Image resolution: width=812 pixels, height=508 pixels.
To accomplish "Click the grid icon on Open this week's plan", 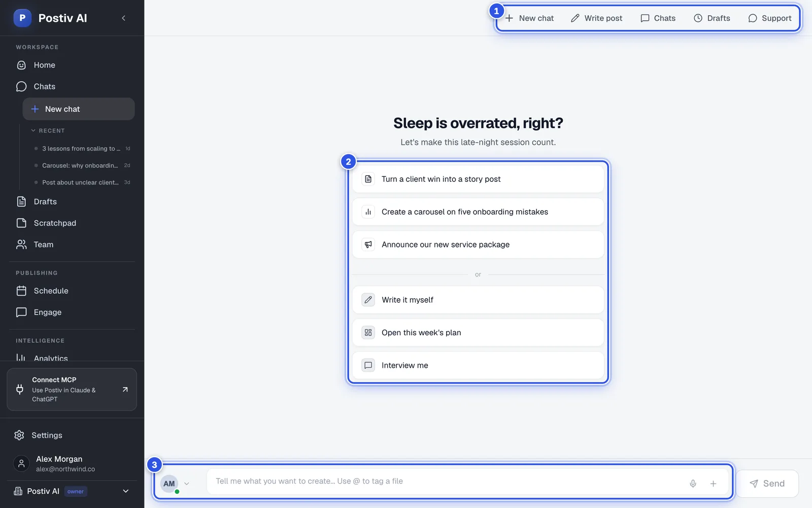I will point(368,333).
